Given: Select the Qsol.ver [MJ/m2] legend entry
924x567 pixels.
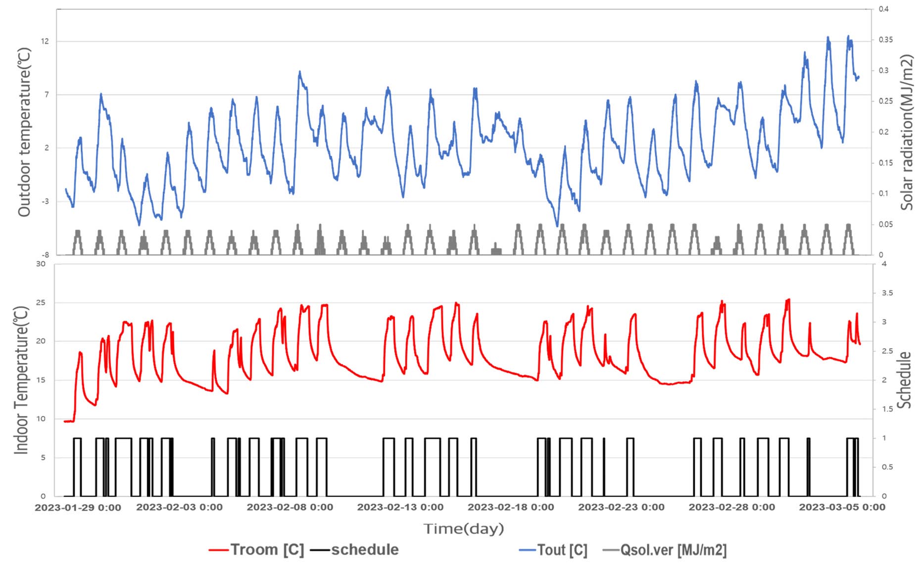Looking at the screenshot, I should pyautogui.click(x=673, y=550).
